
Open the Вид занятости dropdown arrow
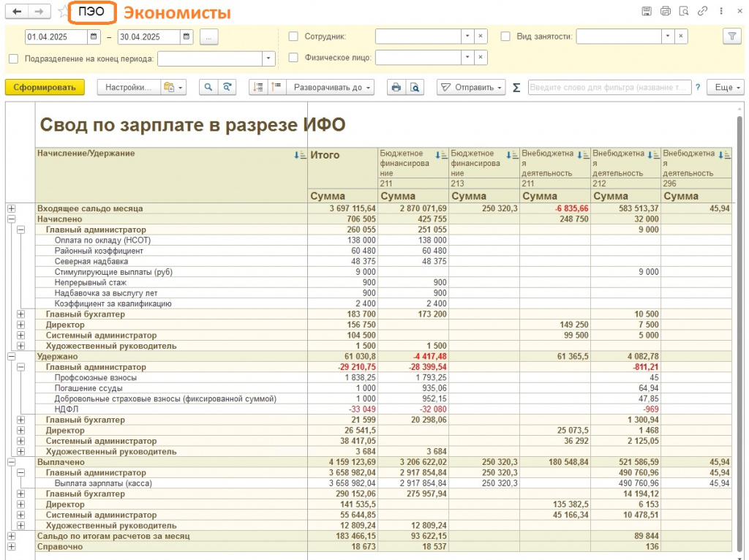[668, 36]
